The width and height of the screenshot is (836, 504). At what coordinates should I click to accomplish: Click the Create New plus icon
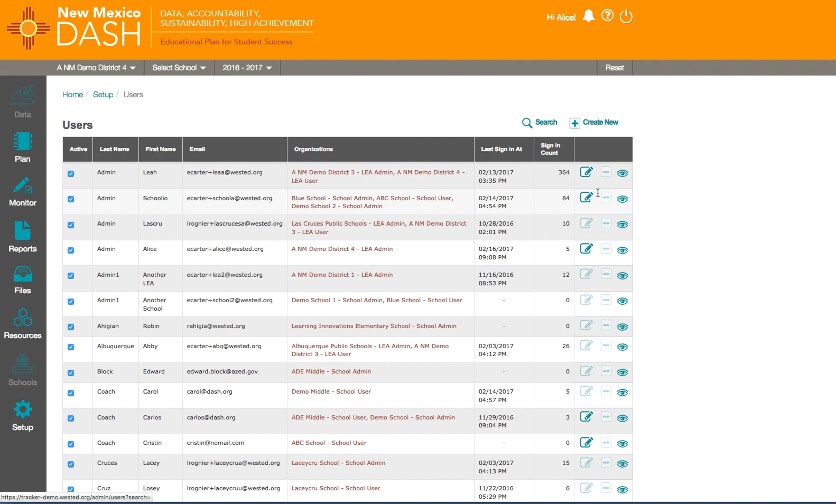575,123
